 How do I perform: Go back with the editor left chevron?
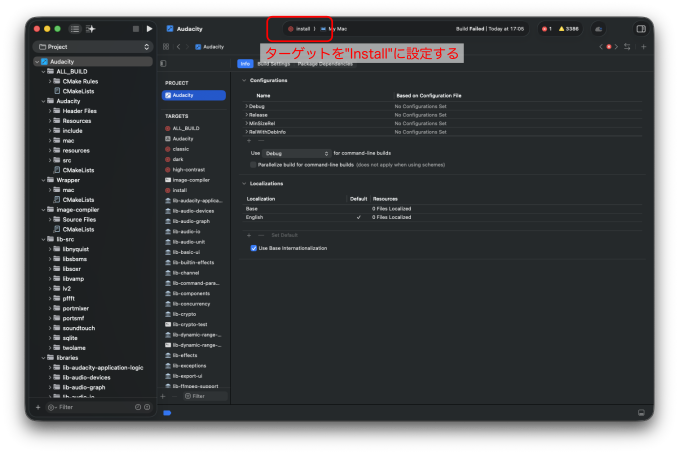click(178, 47)
